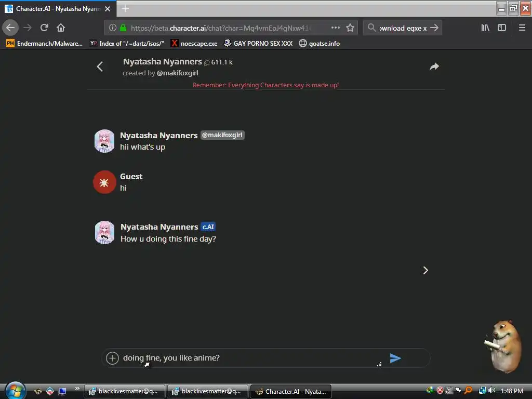Viewport: 532px width, 399px height.
Task: Show next reply with right chevron
Action: 425,270
